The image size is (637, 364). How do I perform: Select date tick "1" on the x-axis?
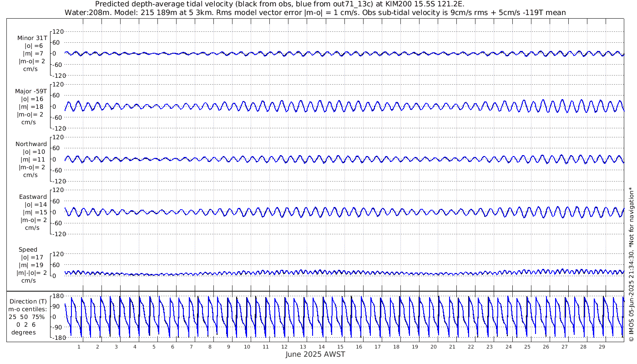coord(79,347)
